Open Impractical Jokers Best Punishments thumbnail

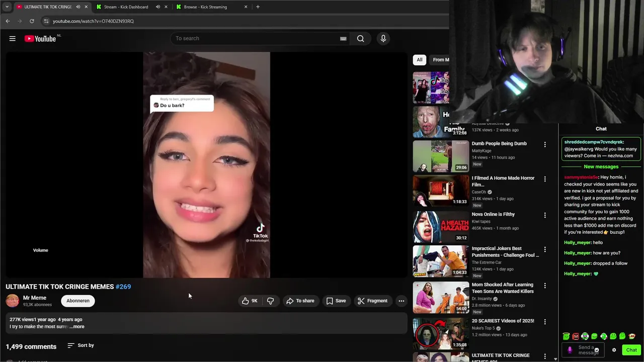click(441, 261)
